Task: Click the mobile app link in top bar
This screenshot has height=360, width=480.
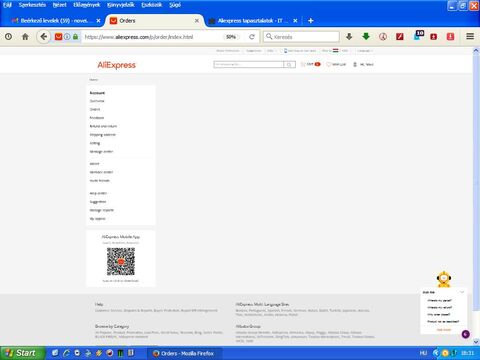Action: click(300, 51)
